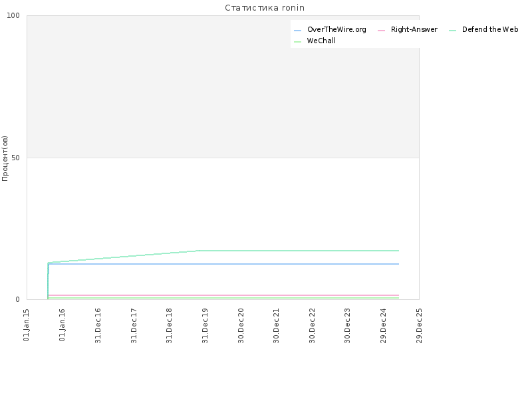Click the Right-Answer pink line

point(224,295)
